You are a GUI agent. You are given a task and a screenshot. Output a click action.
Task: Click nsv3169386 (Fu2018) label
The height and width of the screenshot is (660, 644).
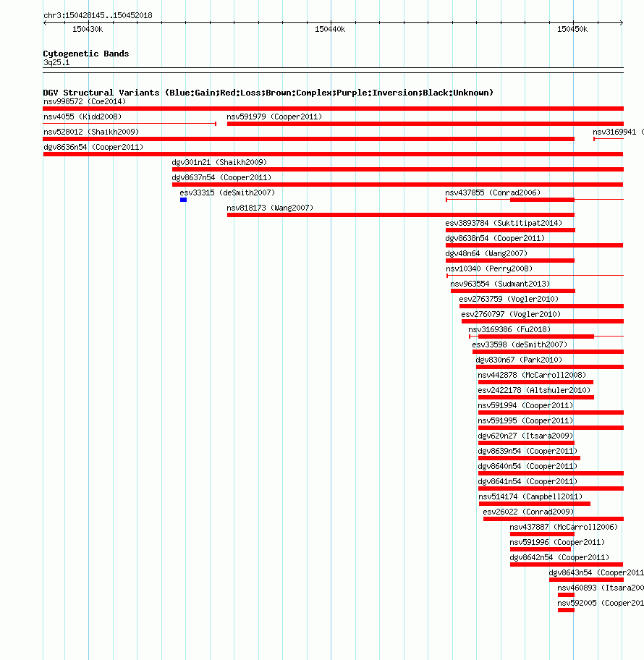509,329
